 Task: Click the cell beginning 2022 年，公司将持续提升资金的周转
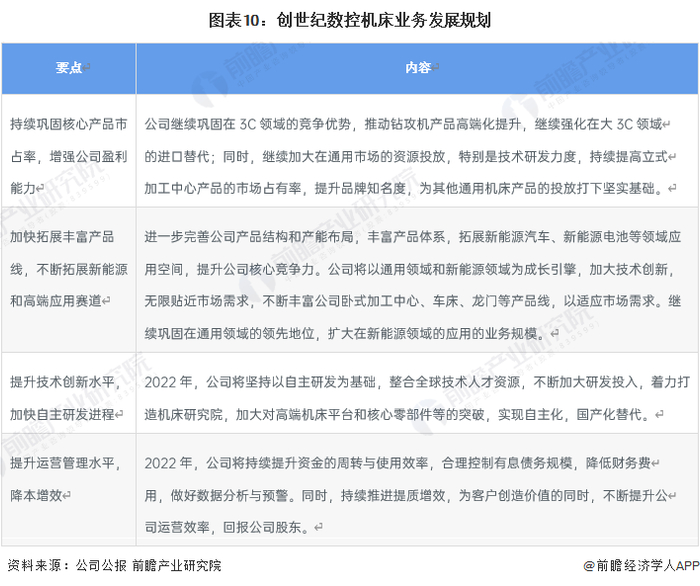[417, 489]
